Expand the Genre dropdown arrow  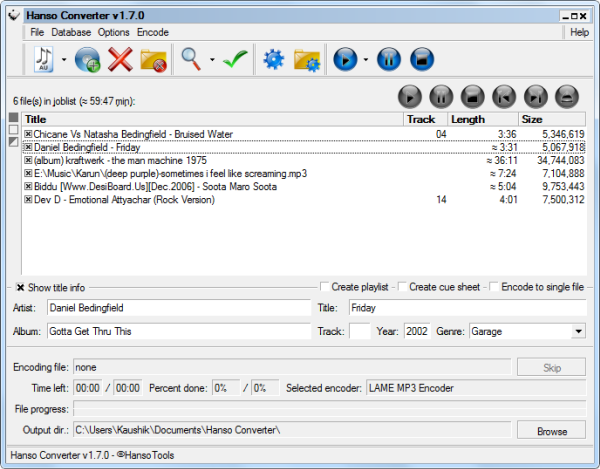(578, 331)
